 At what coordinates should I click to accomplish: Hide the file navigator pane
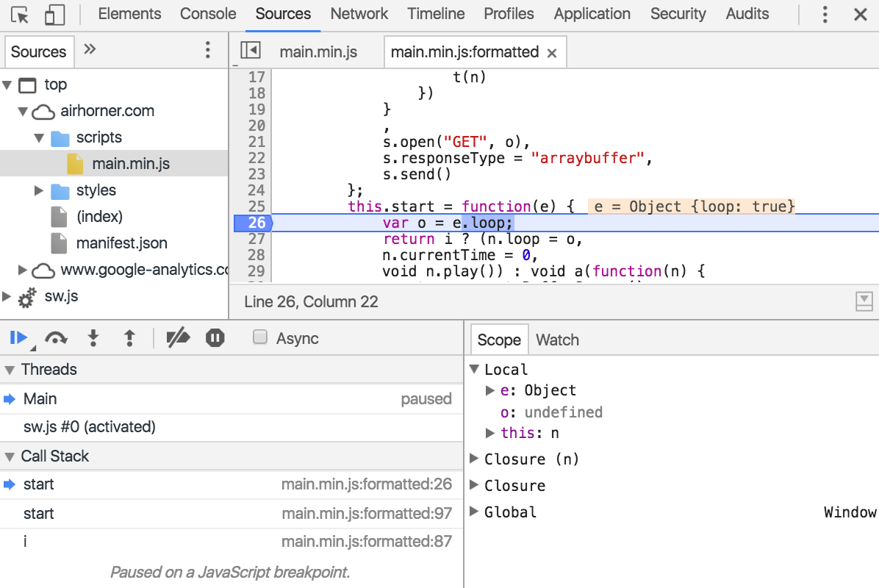(250, 51)
